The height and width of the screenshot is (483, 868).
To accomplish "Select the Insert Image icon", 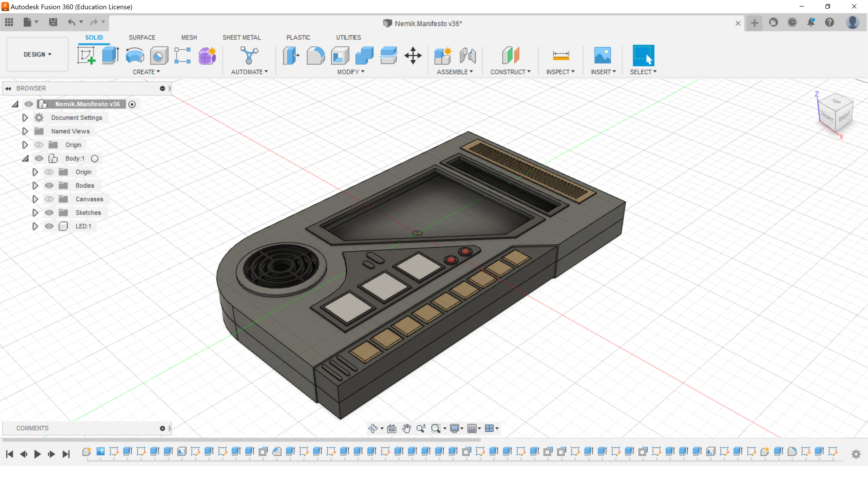I will [x=602, y=55].
